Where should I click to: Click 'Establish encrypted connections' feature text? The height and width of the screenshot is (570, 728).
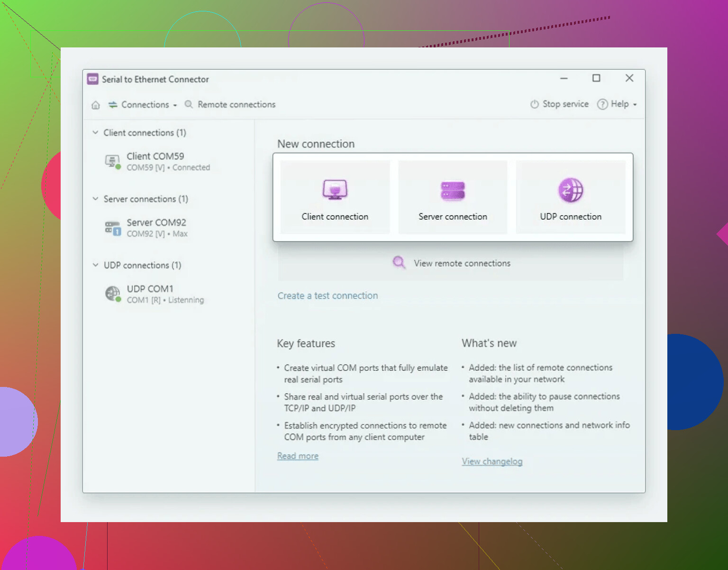[x=365, y=431]
